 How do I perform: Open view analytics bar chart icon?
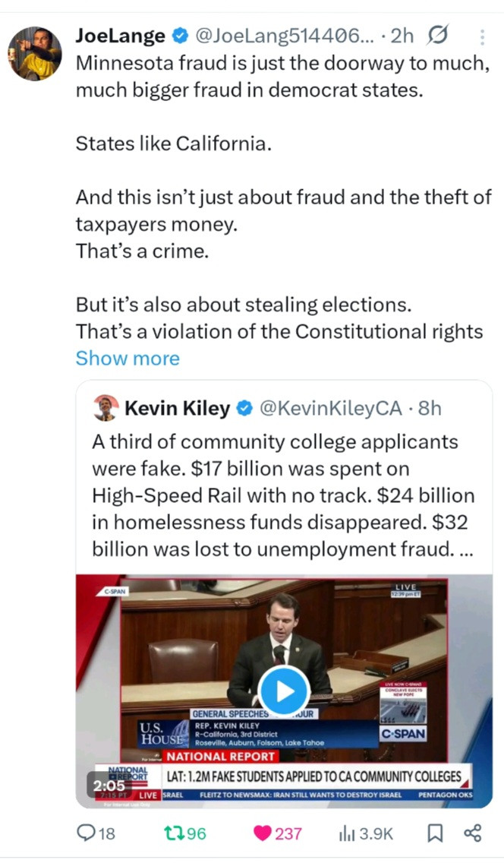pos(347,833)
